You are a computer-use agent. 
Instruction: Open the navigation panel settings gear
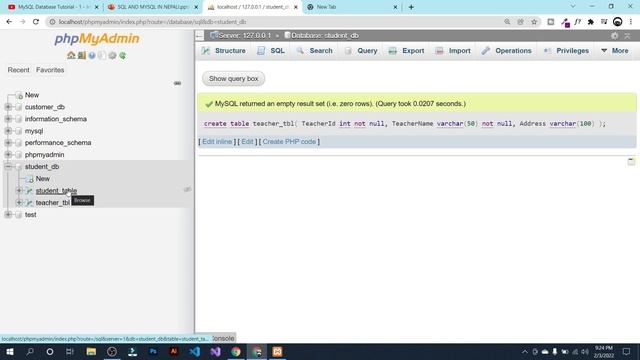(112, 55)
